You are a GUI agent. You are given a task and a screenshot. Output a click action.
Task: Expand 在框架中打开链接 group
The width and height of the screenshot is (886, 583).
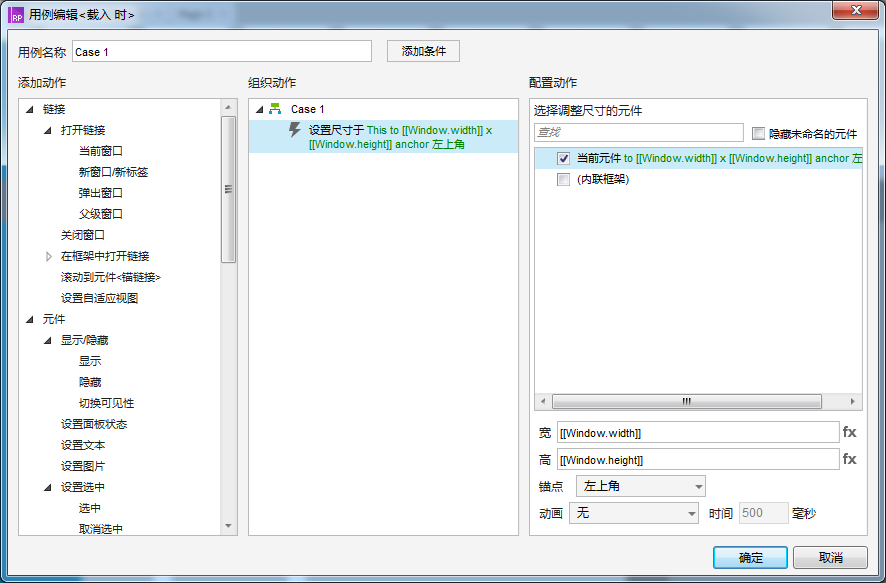pyautogui.click(x=48, y=256)
